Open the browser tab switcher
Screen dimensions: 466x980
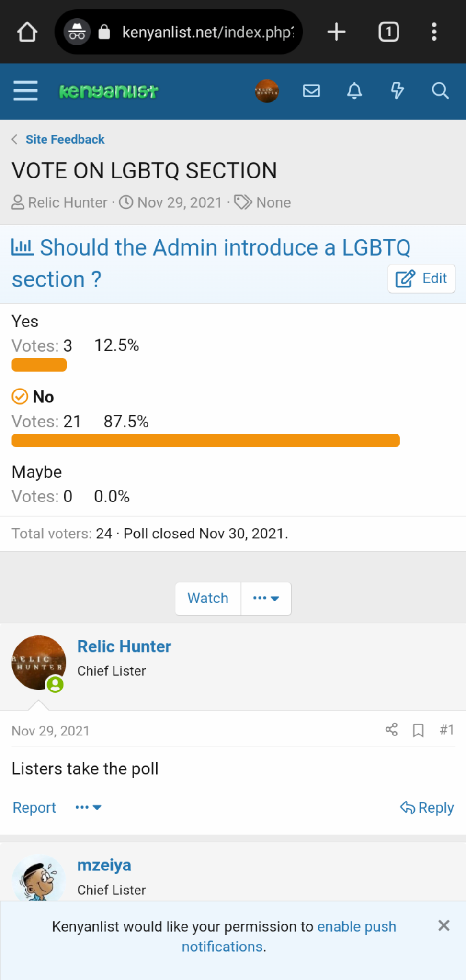click(388, 32)
